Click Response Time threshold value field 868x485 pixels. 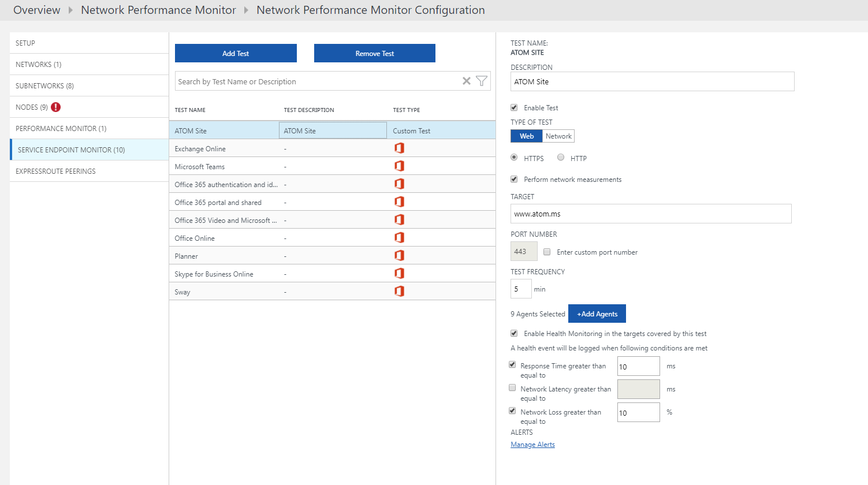coord(638,366)
